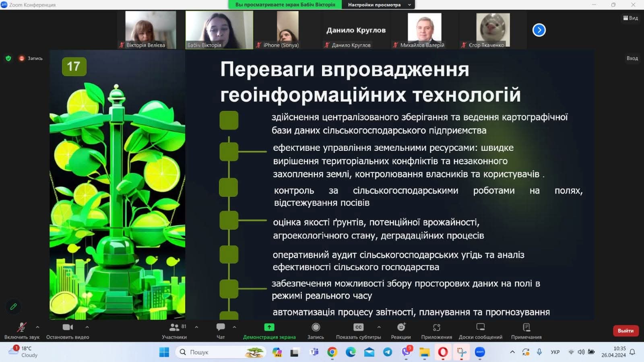The image size is (644, 362).
Task: Open Google Chrome from the taskbar
Action: pyautogui.click(x=332, y=352)
